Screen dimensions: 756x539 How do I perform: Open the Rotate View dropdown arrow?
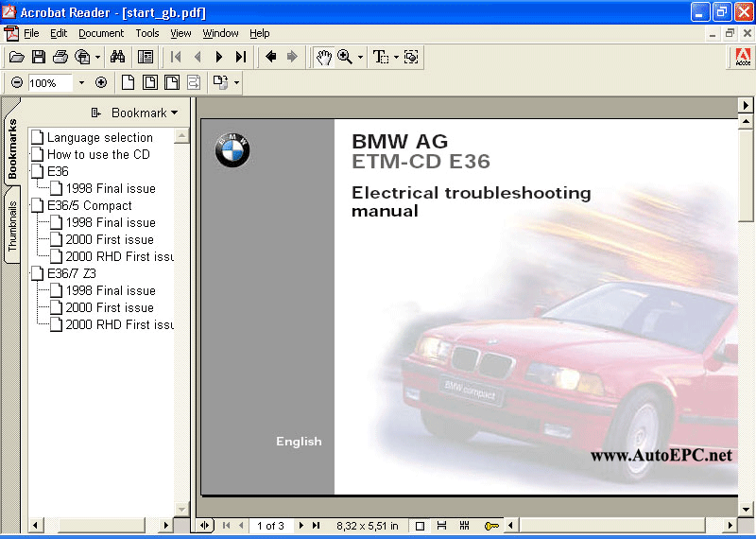pyautogui.click(x=237, y=82)
